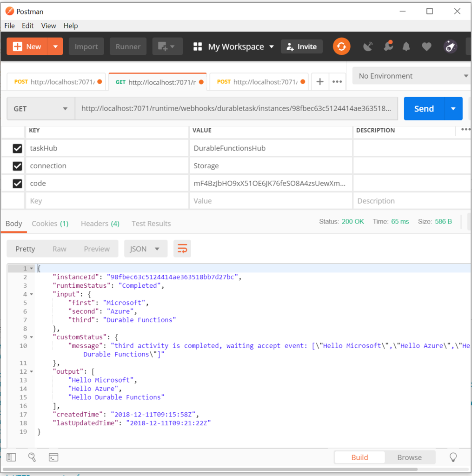Viewport: 472px width, 476px height.
Task: Click the code parameter value cell
Action: (271, 183)
